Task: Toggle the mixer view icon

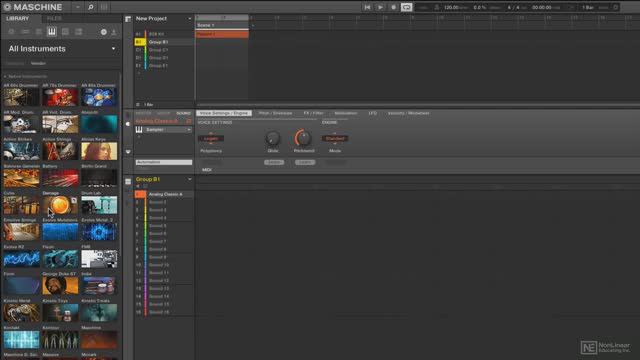Action: click(104, 7)
